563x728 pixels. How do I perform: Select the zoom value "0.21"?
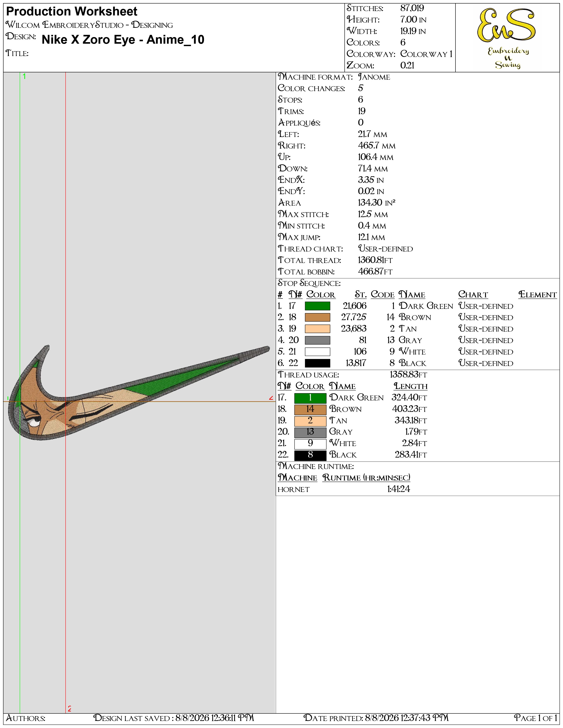[x=407, y=65]
